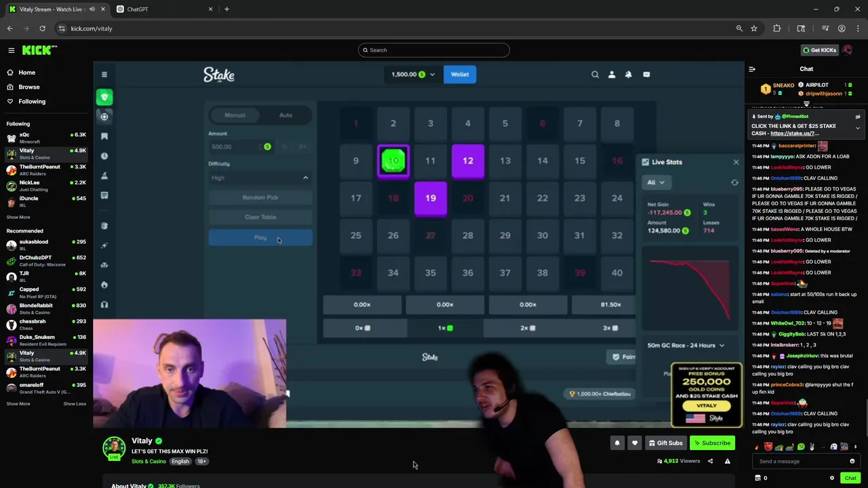This screenshot has height=488, width=868.
Task: Expand the gift leaderboard arrow
Action: 806,104
